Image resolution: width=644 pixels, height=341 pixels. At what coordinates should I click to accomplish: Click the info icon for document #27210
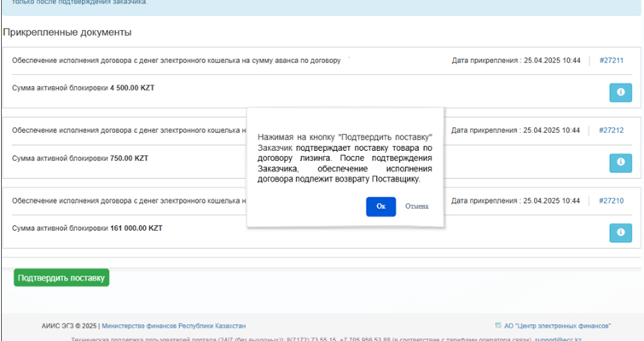coord(620,233)
